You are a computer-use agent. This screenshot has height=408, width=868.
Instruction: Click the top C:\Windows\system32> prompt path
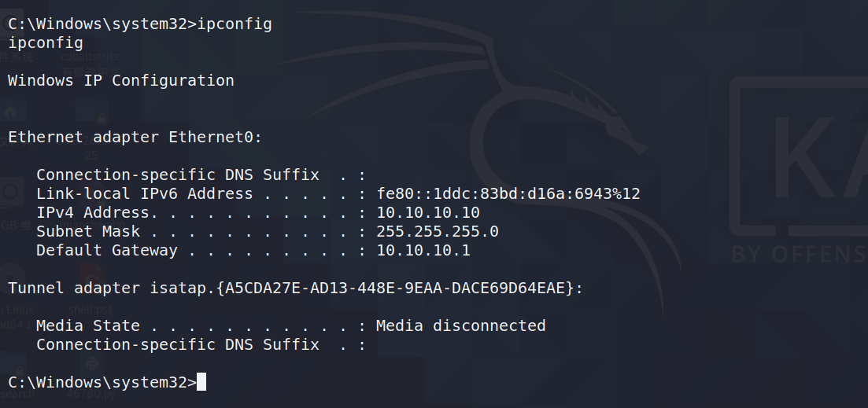102,24
